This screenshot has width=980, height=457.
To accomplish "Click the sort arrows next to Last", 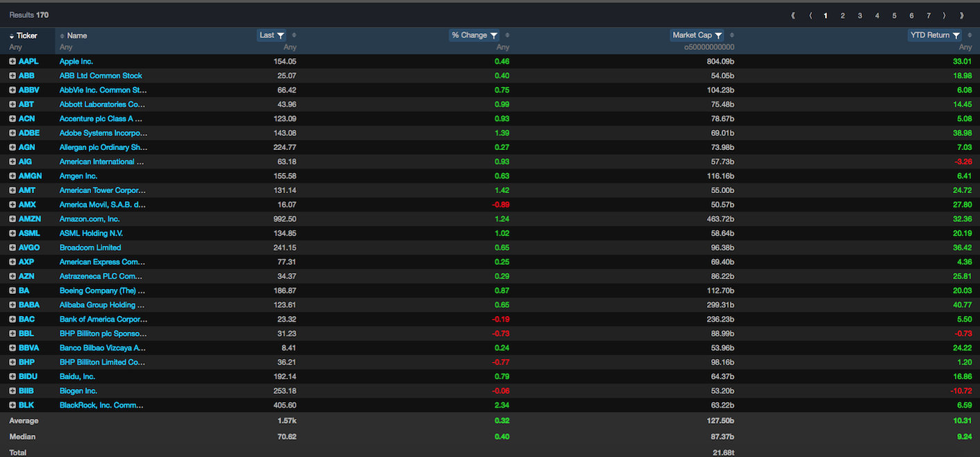I will [x=294, y=35].
